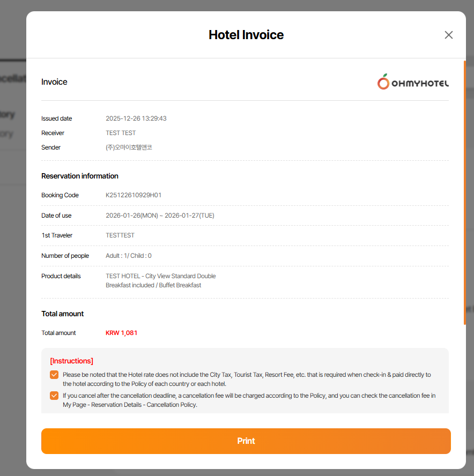Click the Hotel Invoice title

(246, 35)
